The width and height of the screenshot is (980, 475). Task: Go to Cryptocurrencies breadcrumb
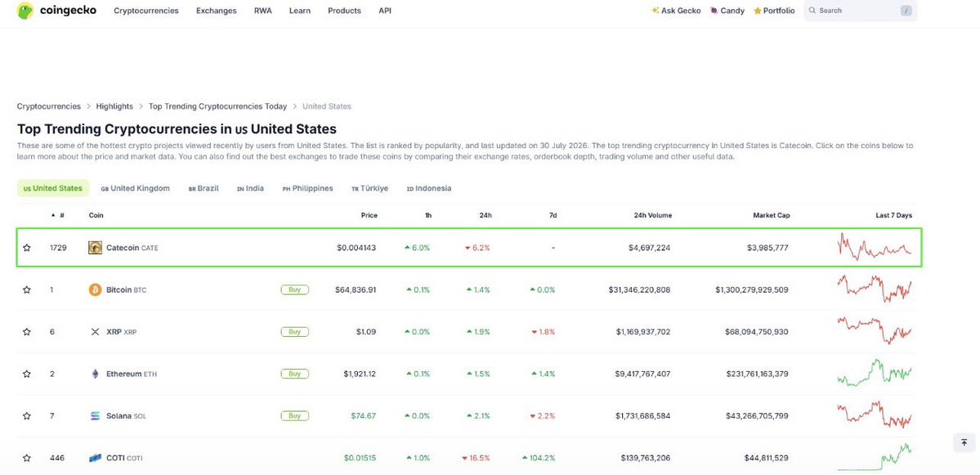tap(49, 106)
